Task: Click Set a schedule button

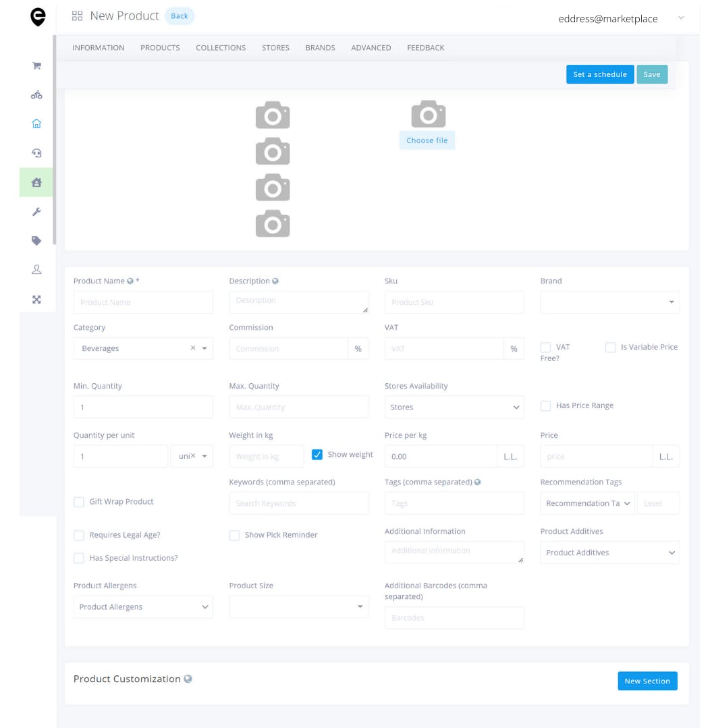Action: (600, 74)
